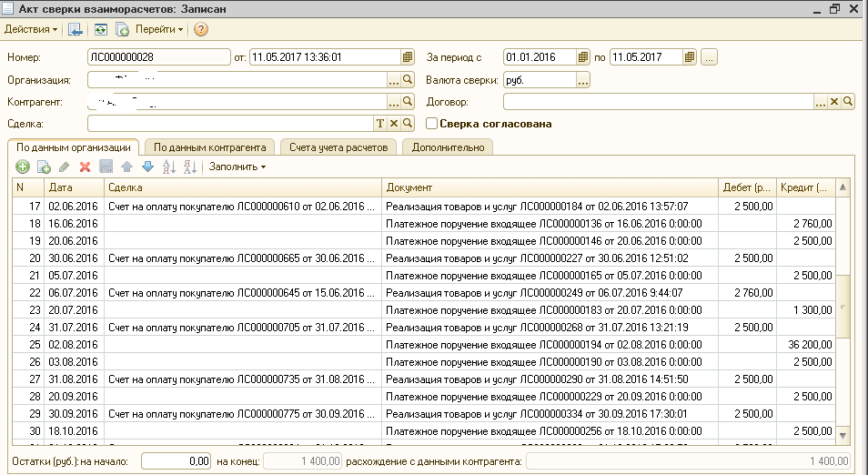
Task: Open Контрагент with magnifier icon
Action: pyautogui.click(x=408, y=102)
